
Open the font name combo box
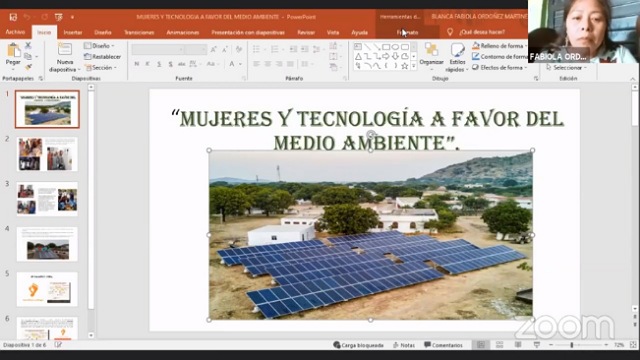point(158,49)
